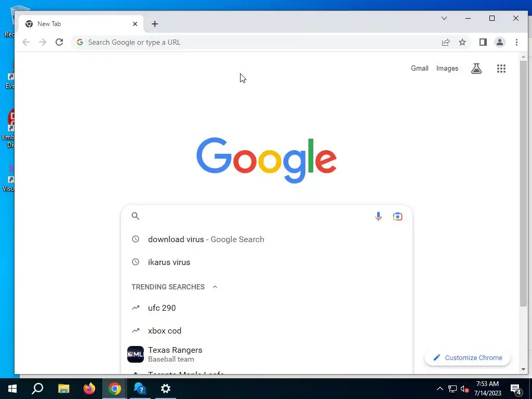Open the taskbar clock and date

coord(487,389)
